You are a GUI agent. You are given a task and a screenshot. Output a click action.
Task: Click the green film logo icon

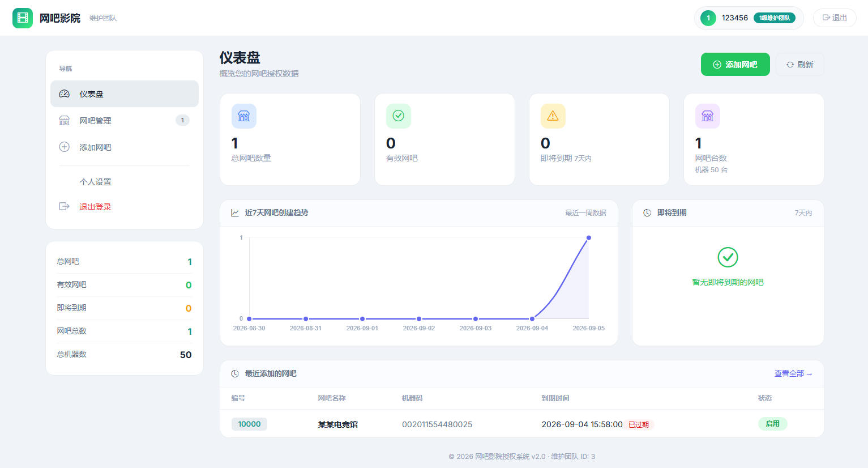(x=23, y=18)
